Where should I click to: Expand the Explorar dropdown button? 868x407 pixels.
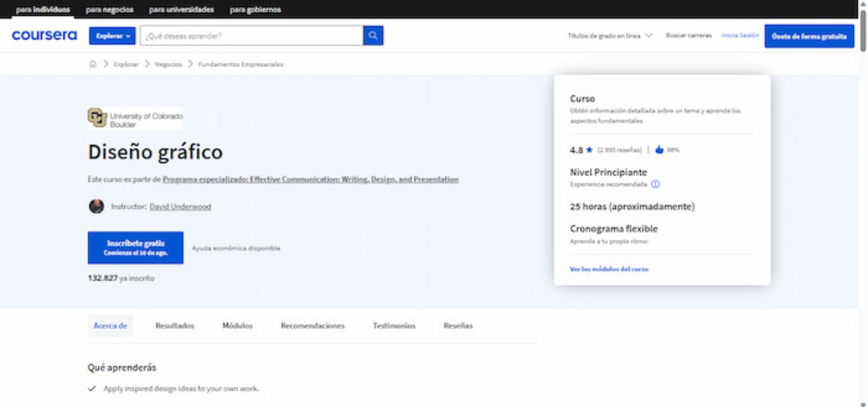(112, 36)
